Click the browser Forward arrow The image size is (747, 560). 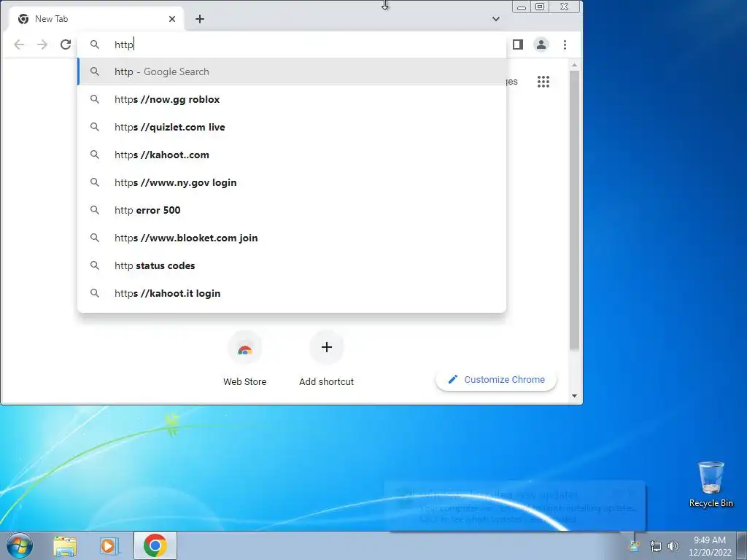point(42,44)
